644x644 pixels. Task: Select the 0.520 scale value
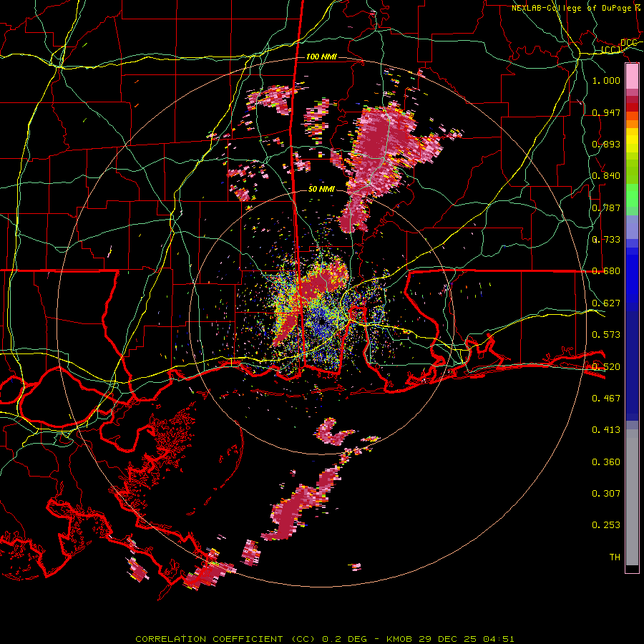click(x=606, y=366)
